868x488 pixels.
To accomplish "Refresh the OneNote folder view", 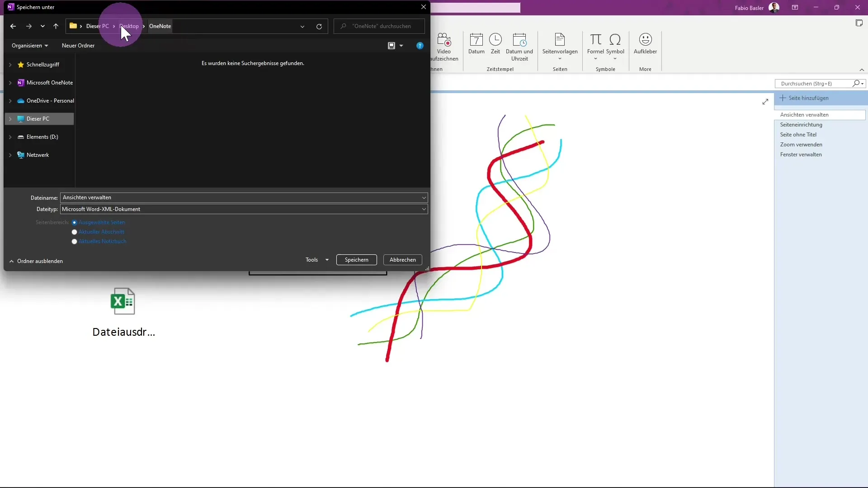I will 319,26.
